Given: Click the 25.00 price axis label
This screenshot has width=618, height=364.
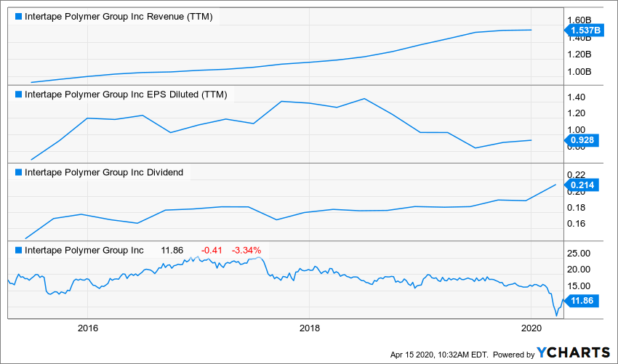Looking at the screenshot, I should [x=579, y=254].
